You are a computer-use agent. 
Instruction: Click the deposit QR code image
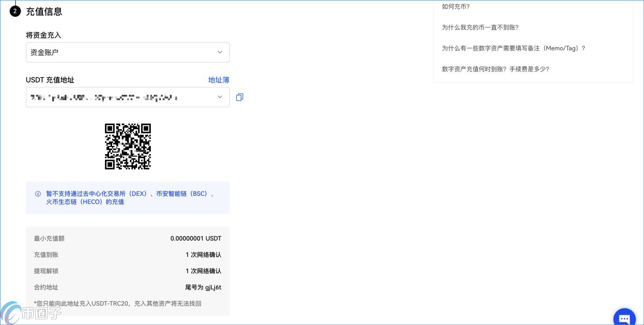[x=128, y=147]
